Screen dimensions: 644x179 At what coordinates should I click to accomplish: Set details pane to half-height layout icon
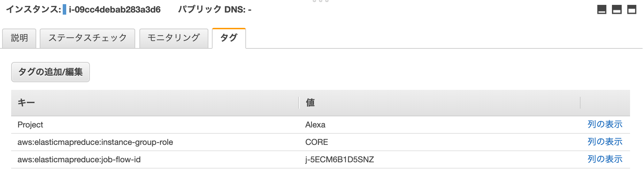pos(617,10)
